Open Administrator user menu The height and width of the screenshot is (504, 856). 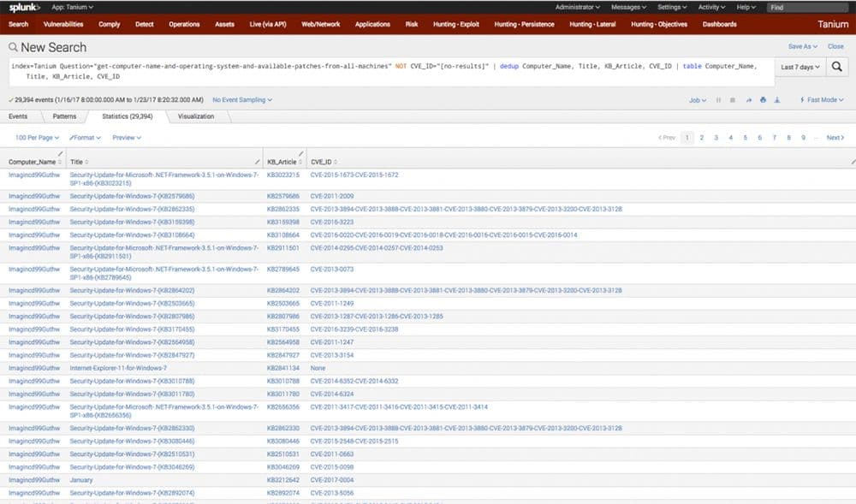click(578, 7)
